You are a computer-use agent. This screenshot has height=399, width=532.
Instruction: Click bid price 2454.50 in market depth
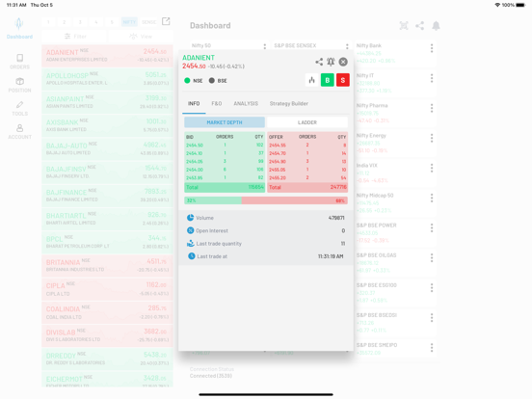195,146
